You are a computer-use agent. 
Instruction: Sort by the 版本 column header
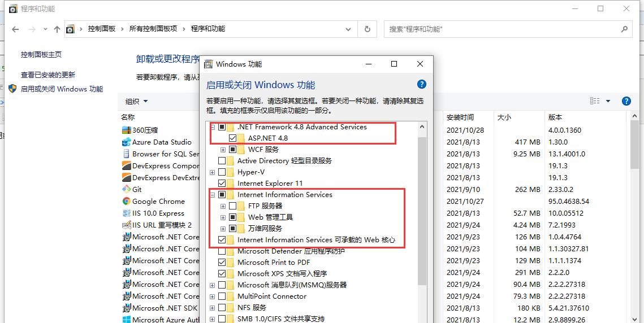pos(586,117)
